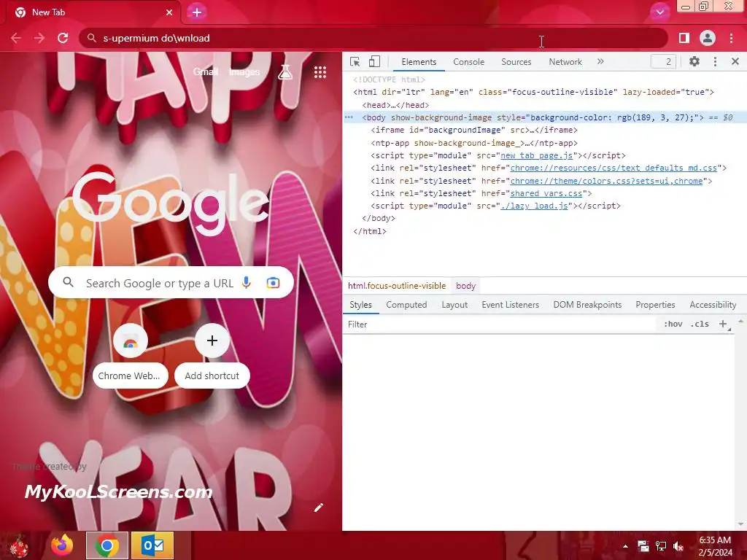Add a new style rule with plus

click(x=723, y=324)
